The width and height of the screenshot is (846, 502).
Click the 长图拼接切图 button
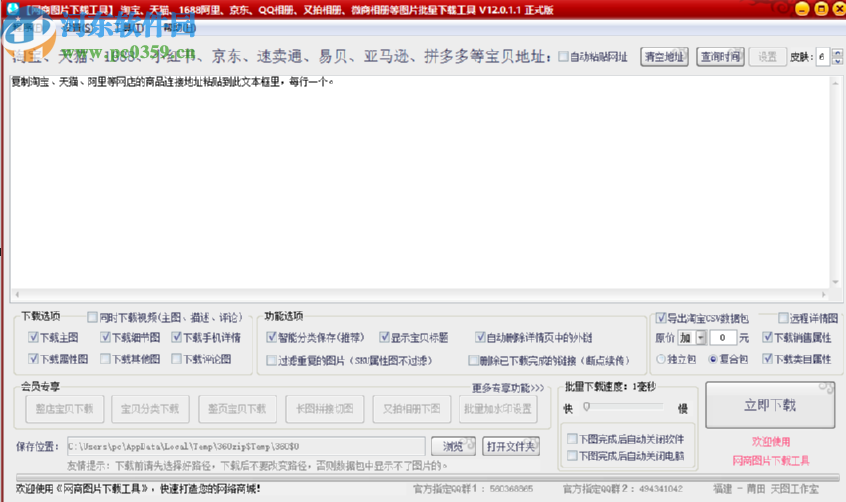[325, 409]
